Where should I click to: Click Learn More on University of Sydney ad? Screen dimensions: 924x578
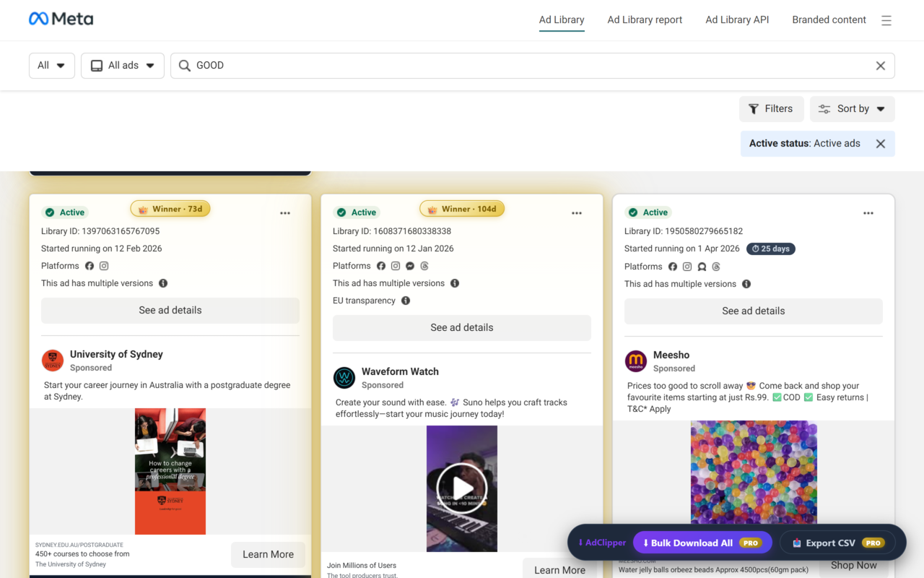(x=268, y=555)
